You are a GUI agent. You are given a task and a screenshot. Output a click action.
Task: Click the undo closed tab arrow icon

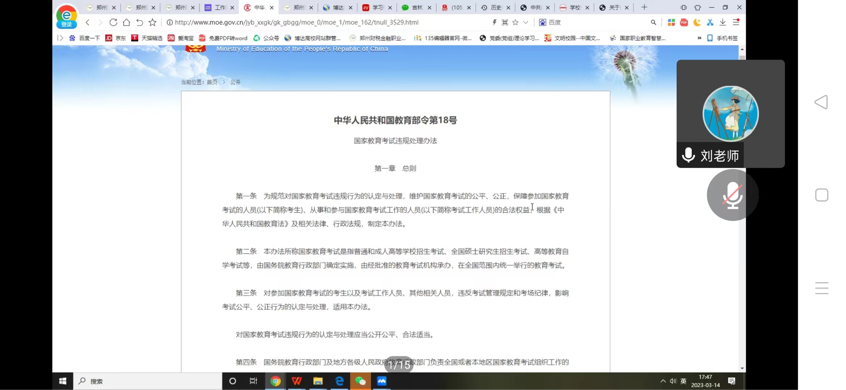[x=139, y=23]
